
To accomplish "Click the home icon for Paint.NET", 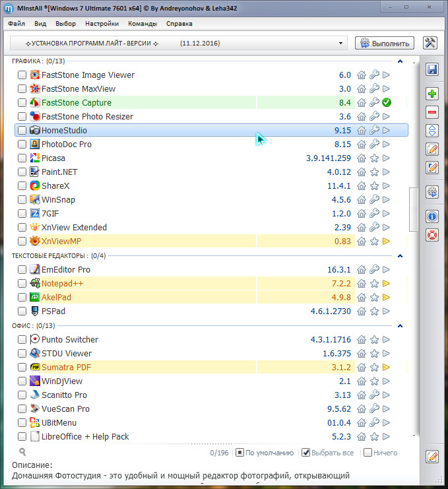I will [x=362, y=172].
